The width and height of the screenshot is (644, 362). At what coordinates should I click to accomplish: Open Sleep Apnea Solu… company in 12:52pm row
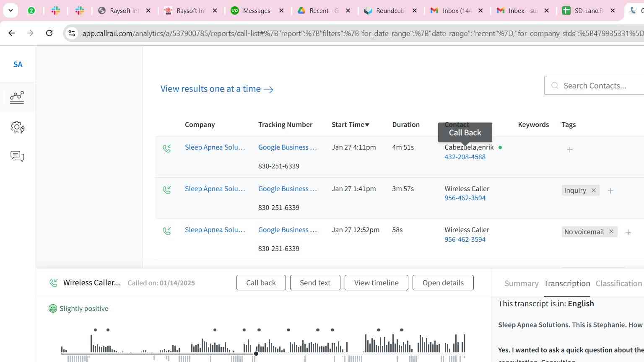(215, 230)
